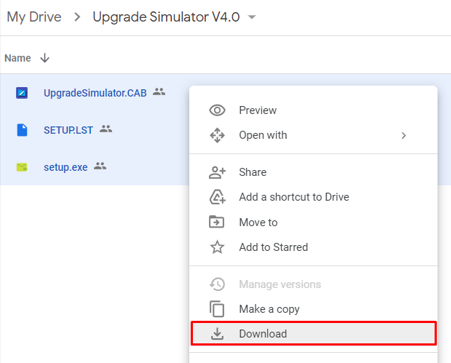Click the Download arrow icon
This screenshot has height=363, width=451.
click(x=217, y=334)
